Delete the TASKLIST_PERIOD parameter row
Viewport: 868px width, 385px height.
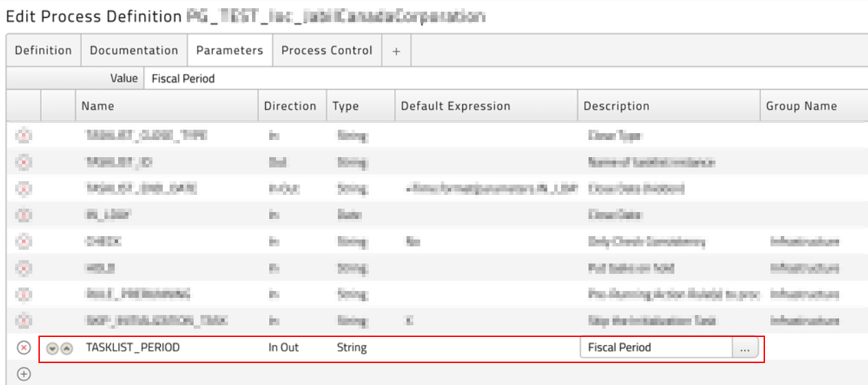[x=24, y=348]
